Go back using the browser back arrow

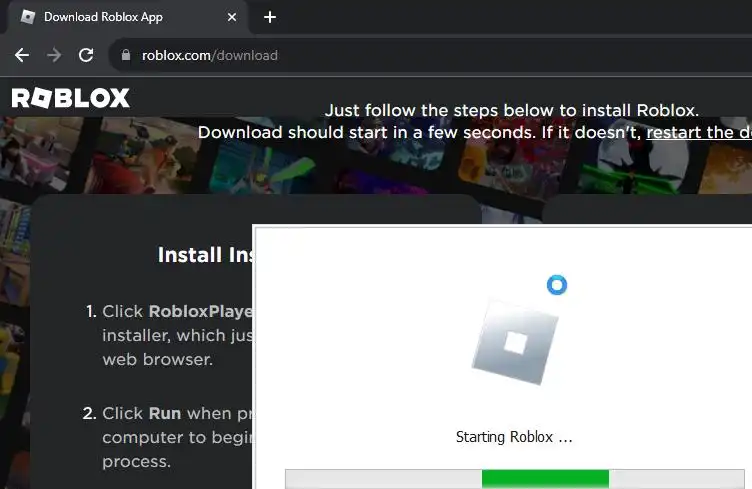[x=22, y=55]
